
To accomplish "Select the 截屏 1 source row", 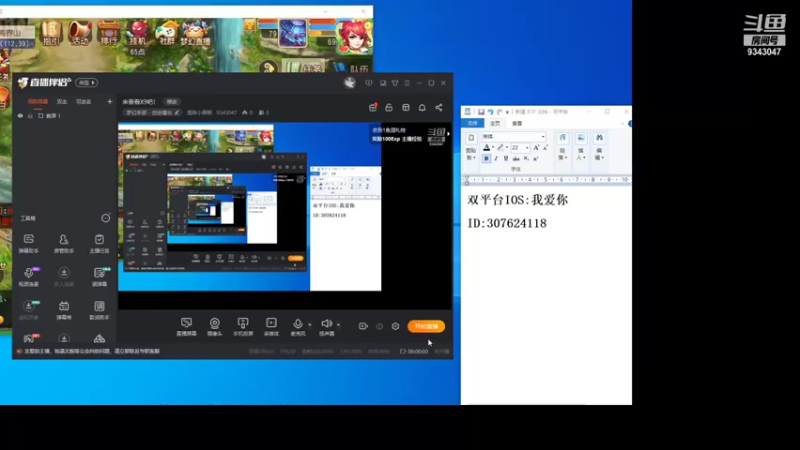I will click(65, 116).
